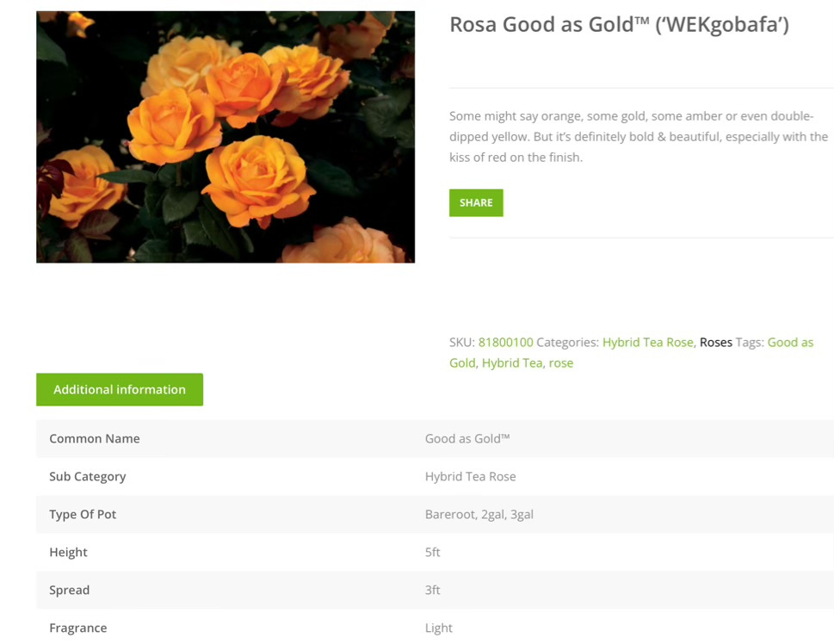Open the Roses category link

(x=715, y=342)
